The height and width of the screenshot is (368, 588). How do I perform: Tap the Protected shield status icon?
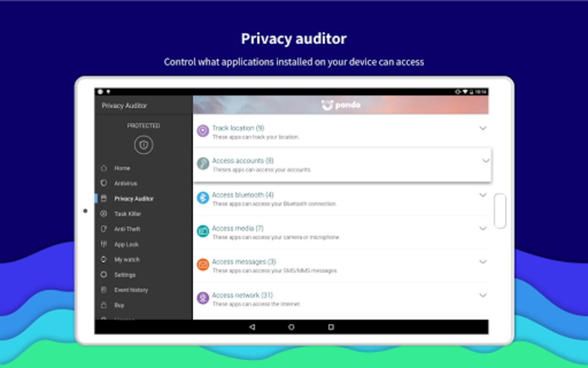(143, 145)
